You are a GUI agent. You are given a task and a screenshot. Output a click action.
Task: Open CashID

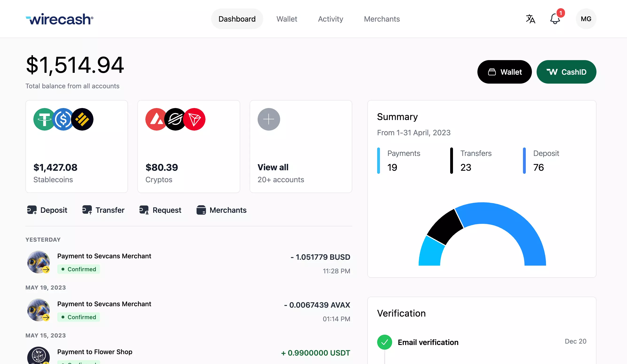pos(566,72)
